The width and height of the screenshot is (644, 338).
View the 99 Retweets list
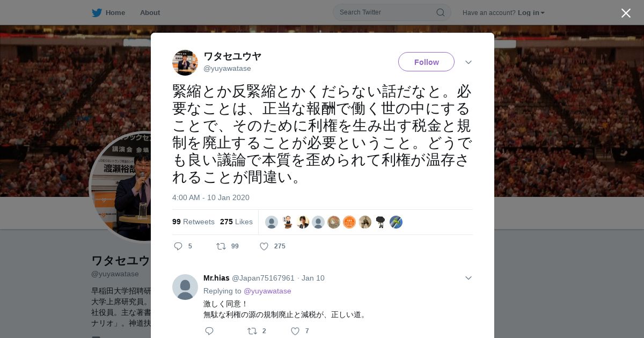(193, 222)
